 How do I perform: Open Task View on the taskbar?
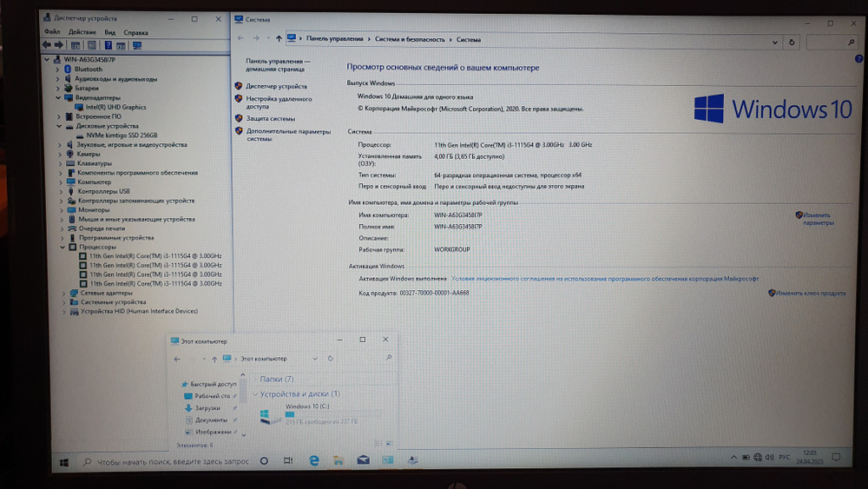[x=288, y=460]
